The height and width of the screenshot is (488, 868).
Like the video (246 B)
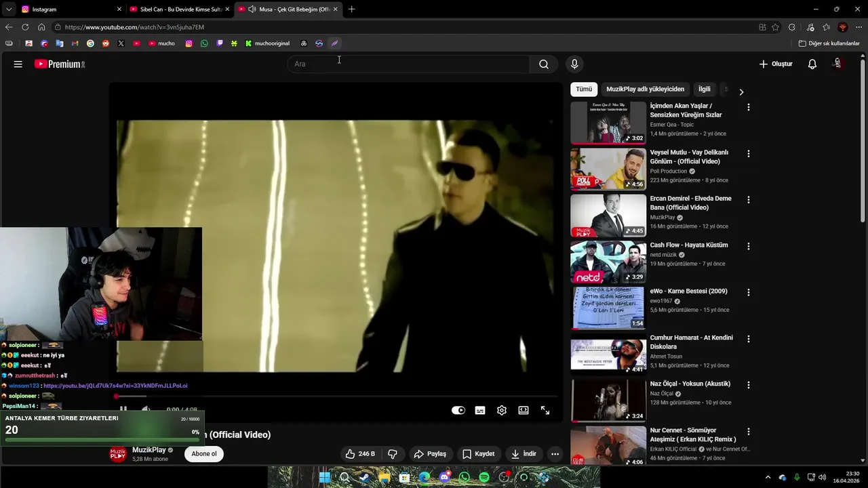click(x=360, y=454)
